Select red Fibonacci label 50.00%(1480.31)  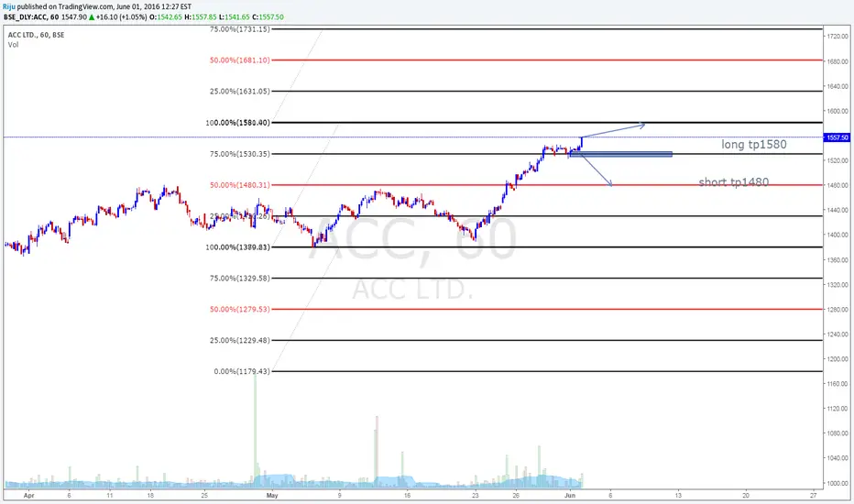[x=240, y=185]
